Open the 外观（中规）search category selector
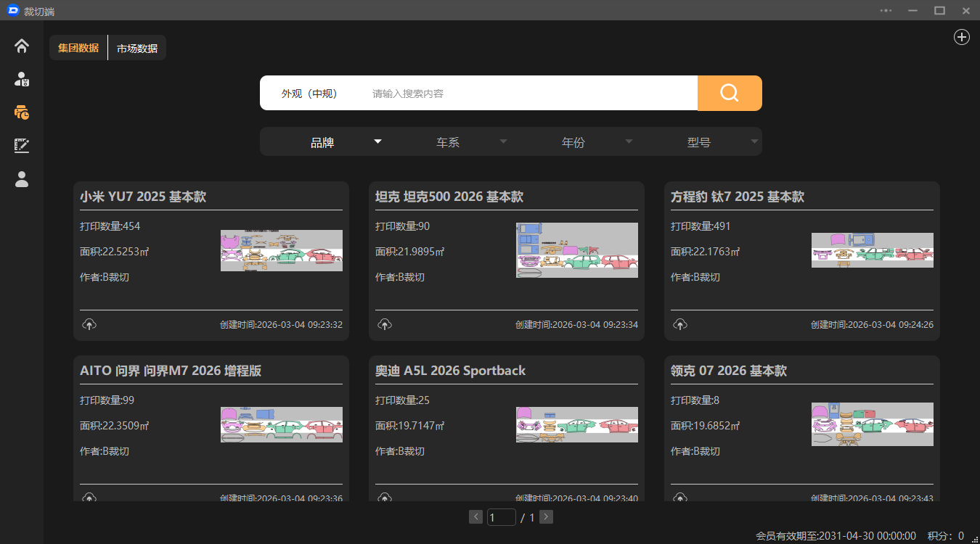Image resolution: width=980 pixels, height=544 pixels. pos(310,94)
